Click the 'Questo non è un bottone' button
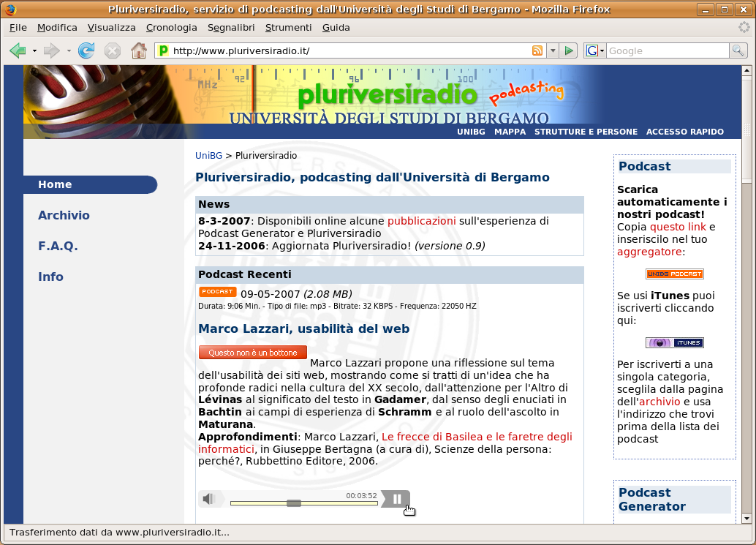The height and width of the screenshot is (545, 756). pyautogui.click(x=252, y=352)
